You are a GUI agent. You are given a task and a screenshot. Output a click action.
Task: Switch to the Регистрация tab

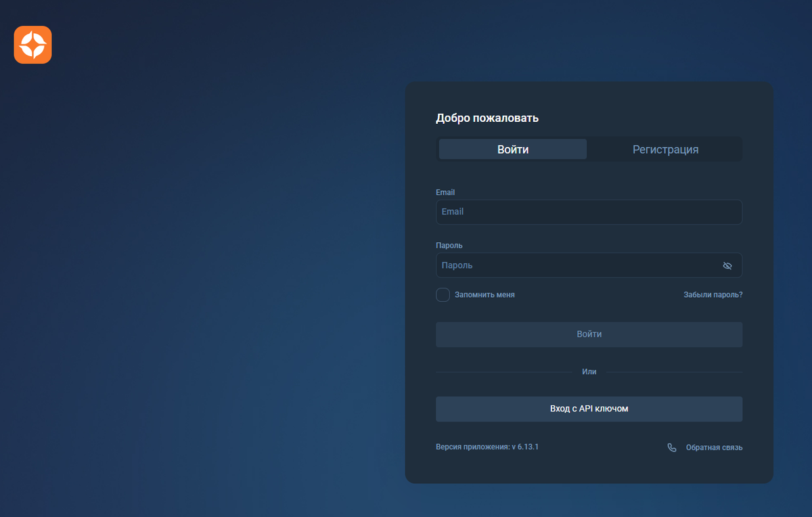point(665,149)
